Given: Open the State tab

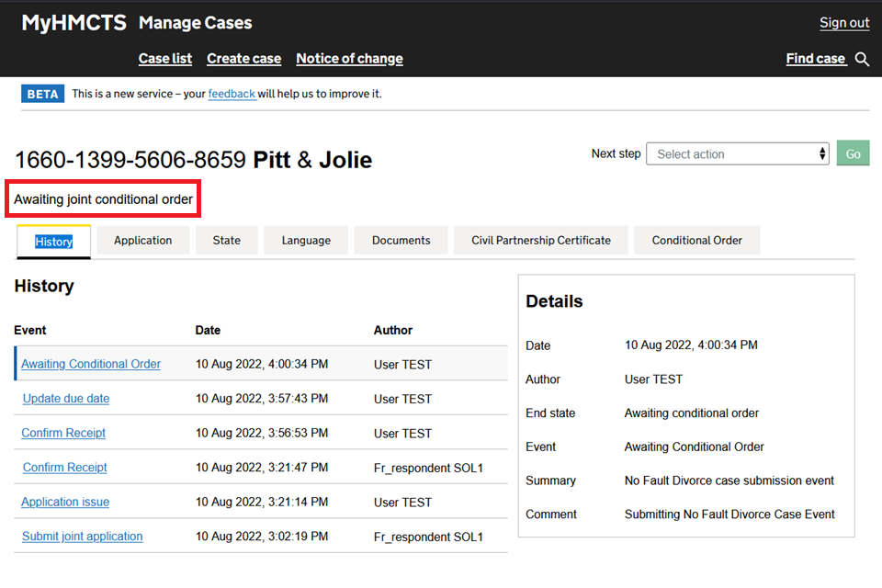Looking at the screenshot, I should coord(227,241).
